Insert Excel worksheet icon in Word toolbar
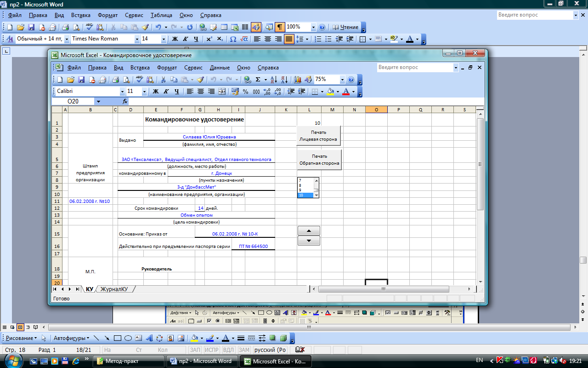The image size is (588, 368). point(235,27)
